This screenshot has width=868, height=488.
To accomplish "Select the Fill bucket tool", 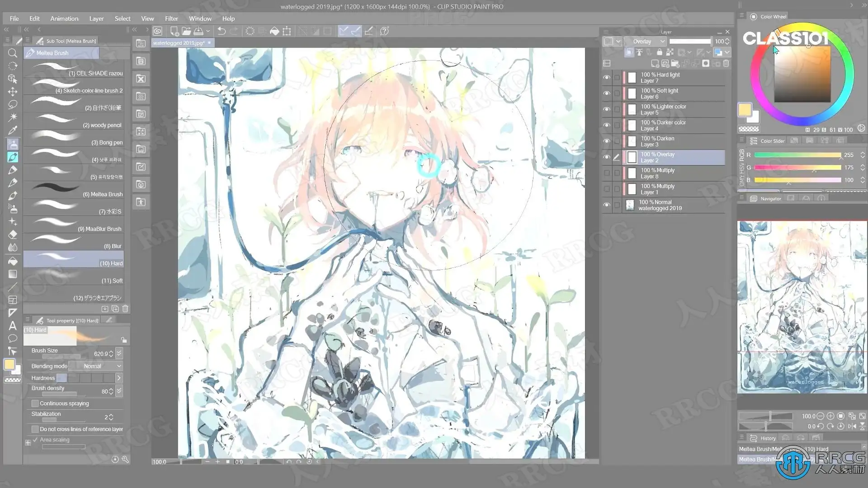I will point(13,261).
